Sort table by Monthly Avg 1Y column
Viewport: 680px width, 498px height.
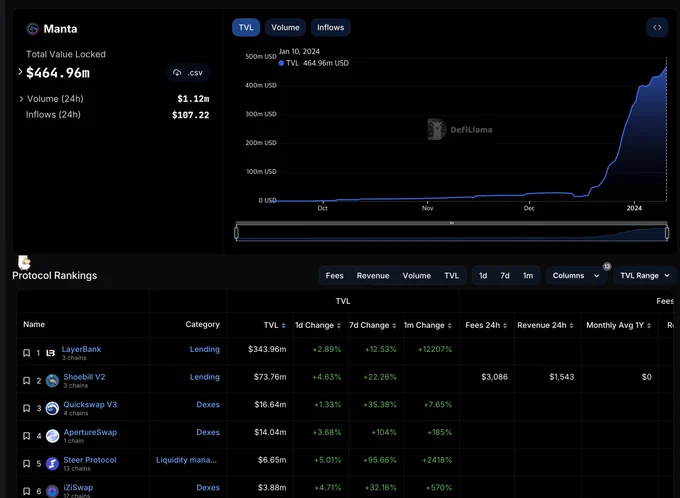pos(649,325)
